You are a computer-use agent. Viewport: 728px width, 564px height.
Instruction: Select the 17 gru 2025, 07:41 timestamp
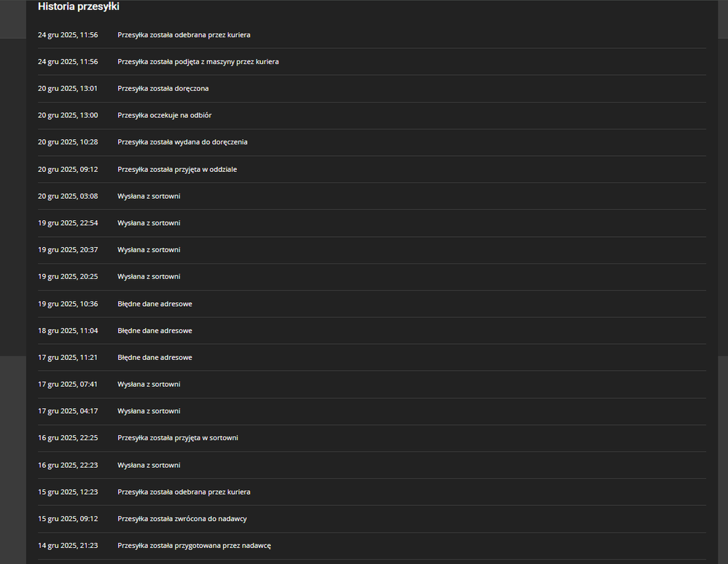(68, 385)
